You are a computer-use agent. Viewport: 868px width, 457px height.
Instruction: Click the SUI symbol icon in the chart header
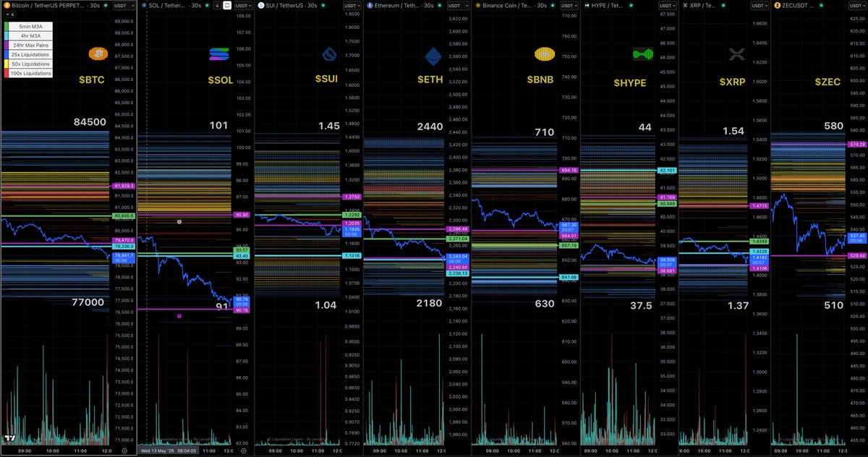tap(261, 5)
